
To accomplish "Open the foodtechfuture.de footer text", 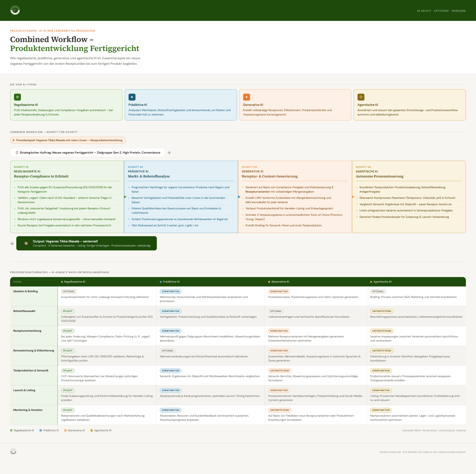I will pyautogui.click(x=423, y=452).
